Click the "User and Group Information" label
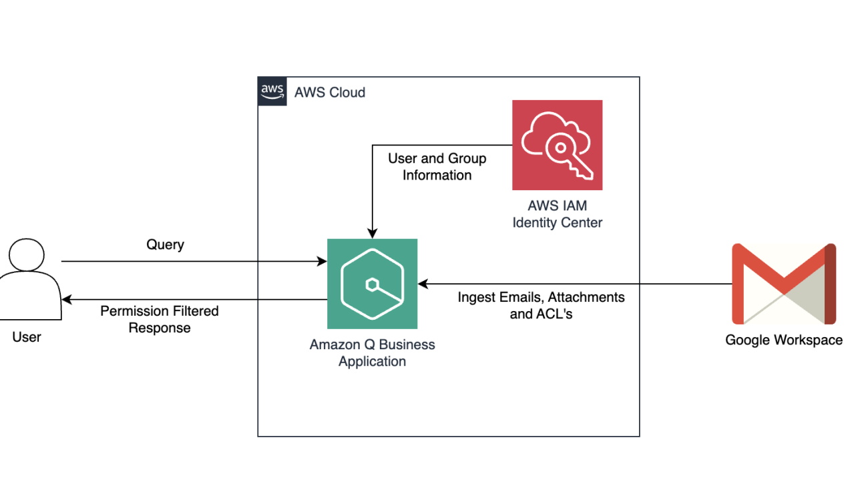Viewport: 868px width, 488px height. (437, 167)
